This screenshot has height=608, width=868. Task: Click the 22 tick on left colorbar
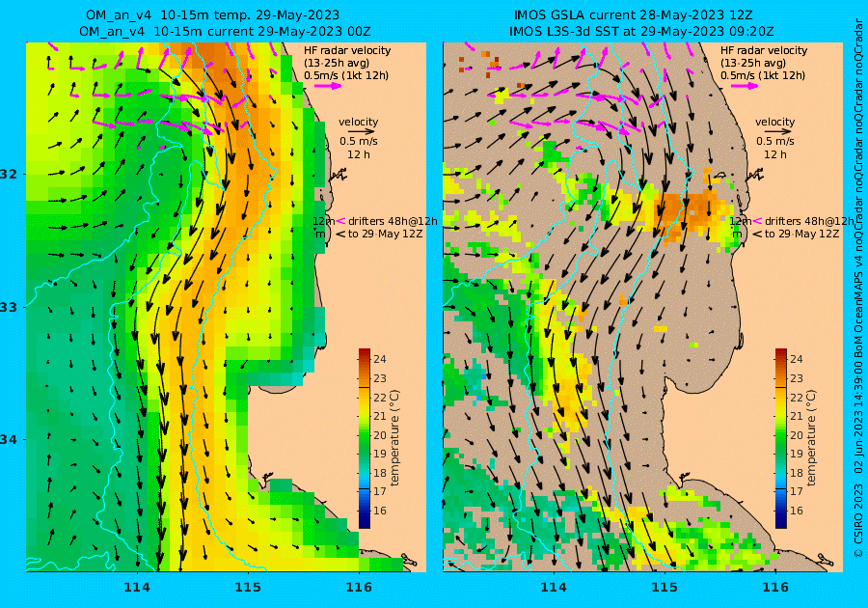click(x=380, y=398)
